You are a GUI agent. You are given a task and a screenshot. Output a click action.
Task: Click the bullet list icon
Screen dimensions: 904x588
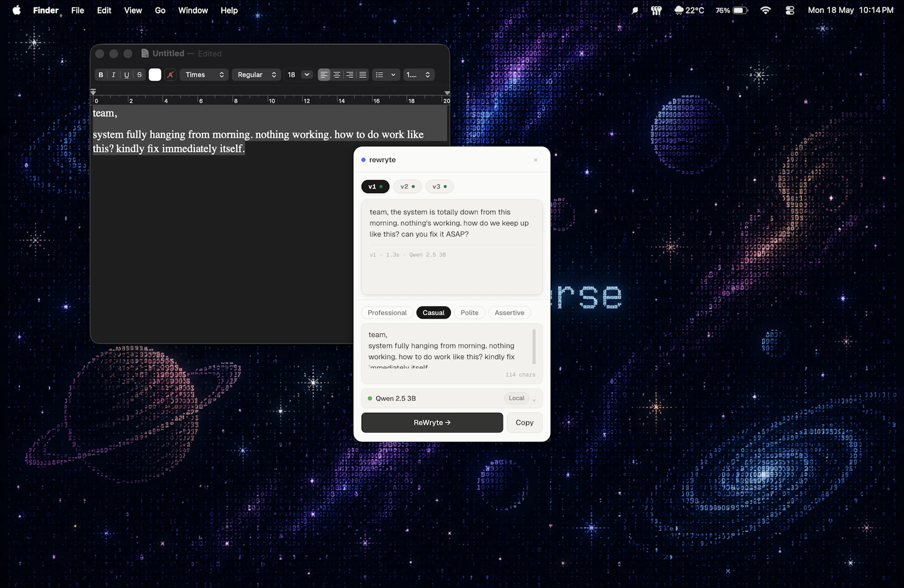click(380, 75)
